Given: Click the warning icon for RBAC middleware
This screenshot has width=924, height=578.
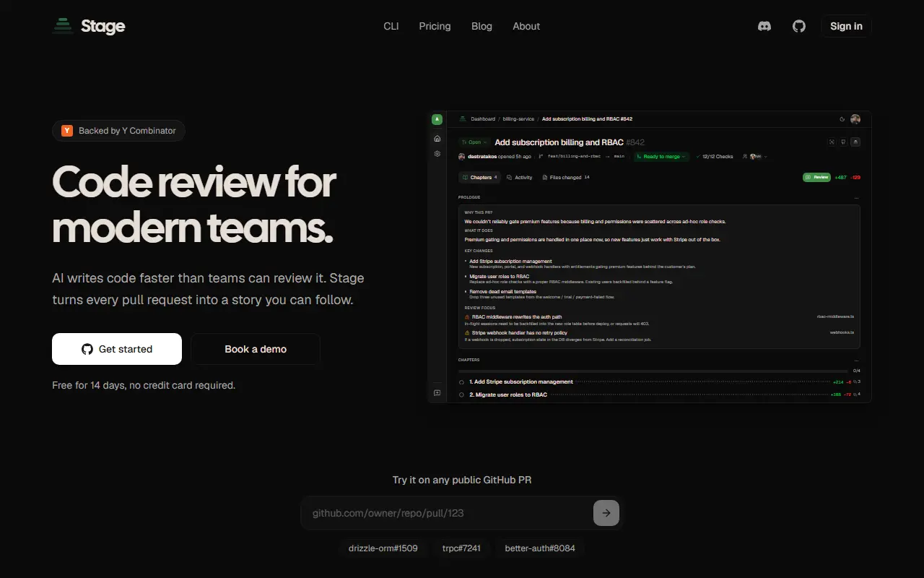Looking at the screenshot, I should click(x=467, y=317).
